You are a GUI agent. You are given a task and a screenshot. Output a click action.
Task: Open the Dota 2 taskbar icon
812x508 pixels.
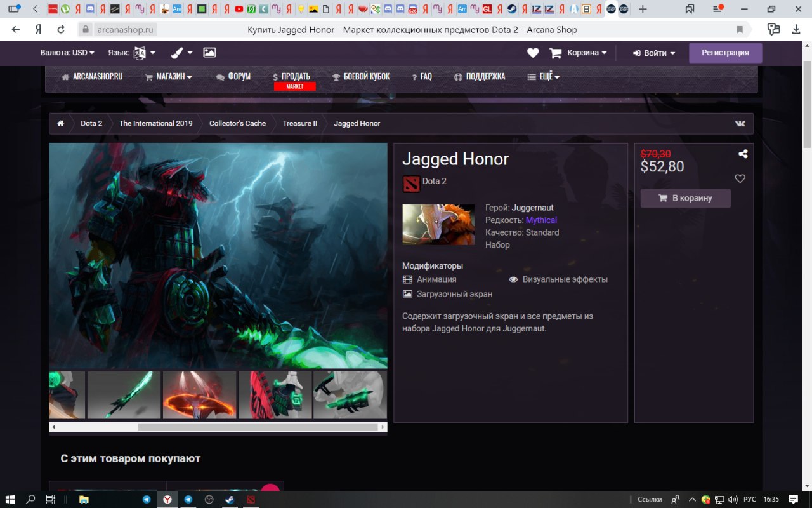[251, 500]
